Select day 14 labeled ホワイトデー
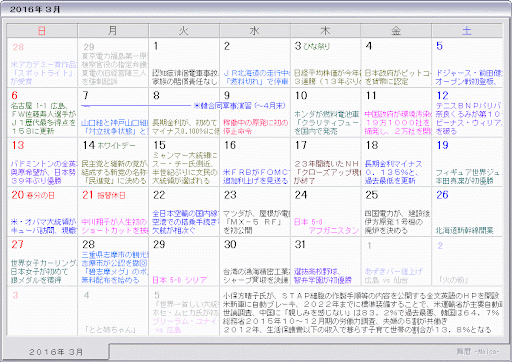 click(x=113, y=162)
